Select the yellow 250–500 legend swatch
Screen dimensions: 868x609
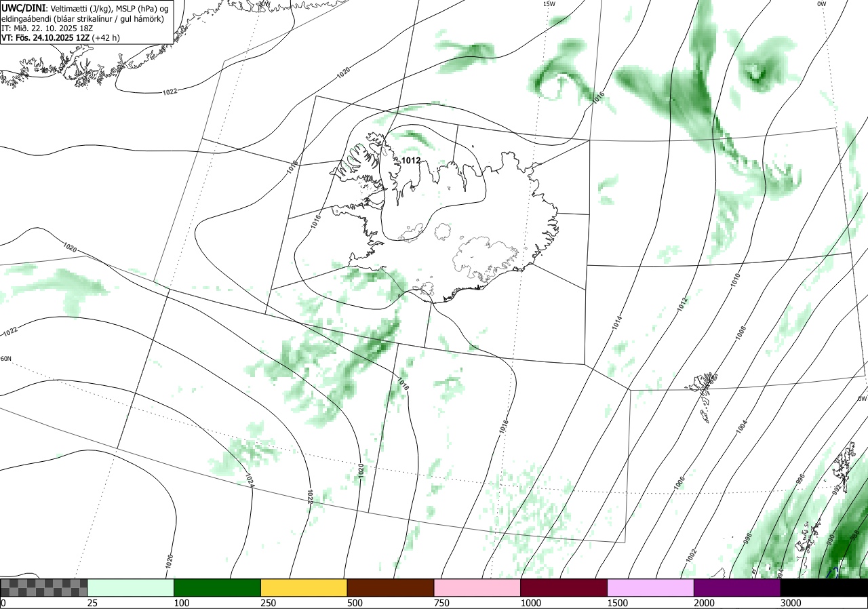304,587
